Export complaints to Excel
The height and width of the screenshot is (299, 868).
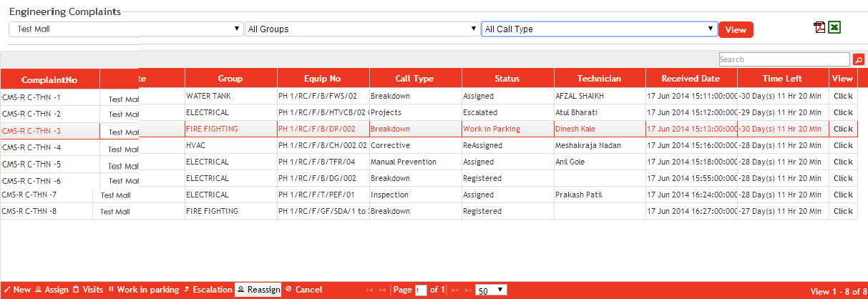click(834, 27)
